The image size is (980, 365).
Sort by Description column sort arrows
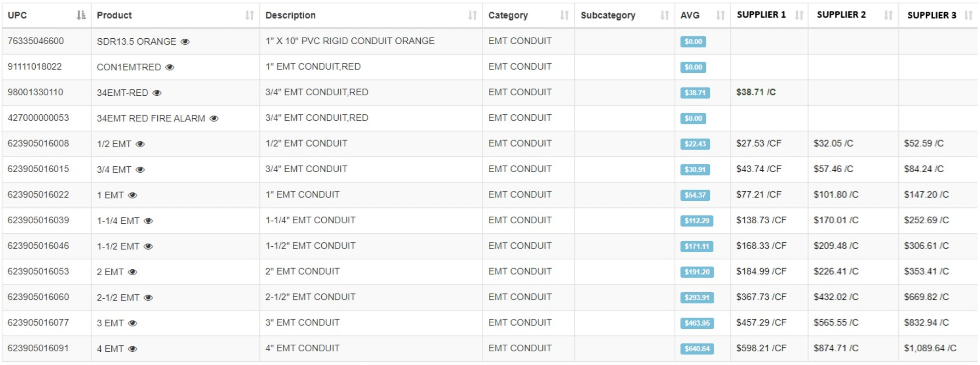(472, 15)
